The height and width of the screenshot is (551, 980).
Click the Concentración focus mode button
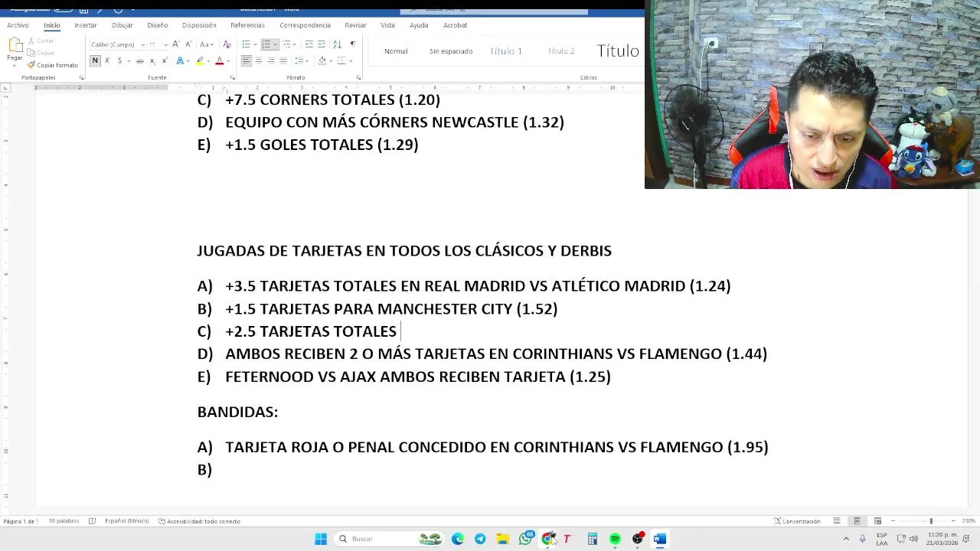coord(797,521)
